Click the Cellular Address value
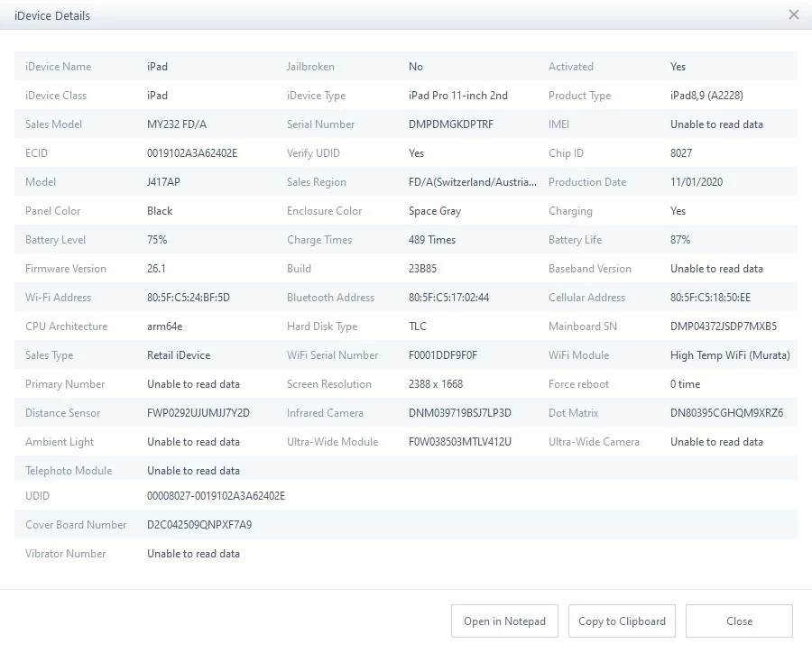812x653 pixels. (x=710, y=298)
